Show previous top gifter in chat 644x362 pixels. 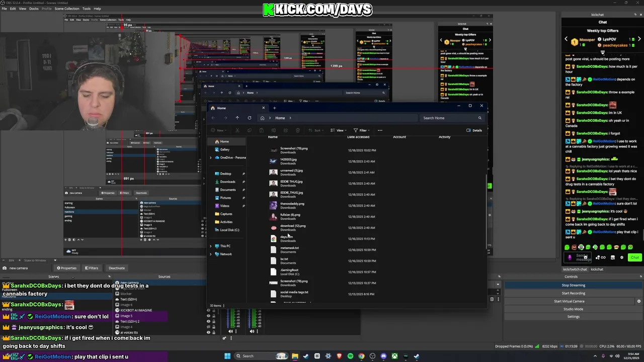pos(566,39)
